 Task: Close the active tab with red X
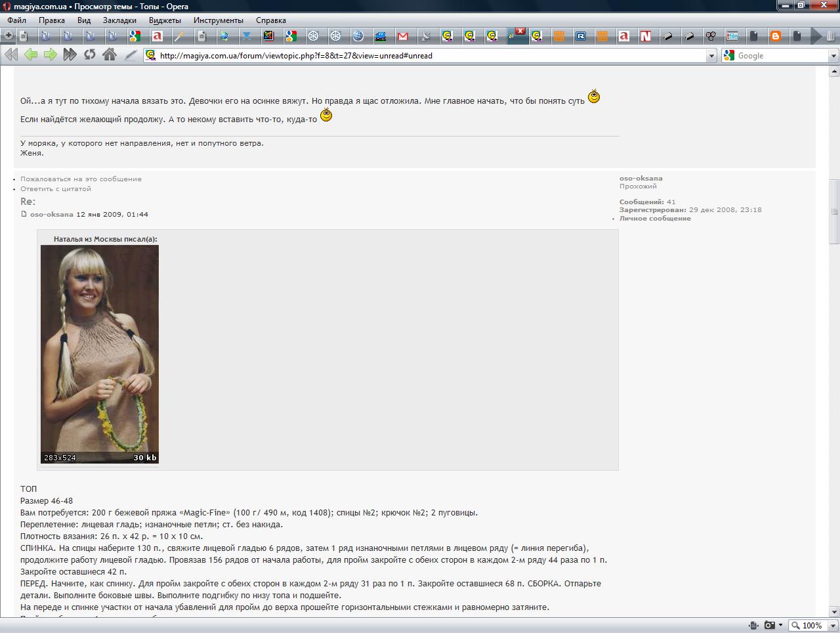(x=520, y=32)
